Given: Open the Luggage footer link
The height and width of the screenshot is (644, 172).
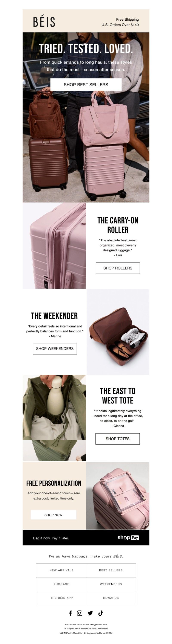Looking at the screenshot, I should pos(61,584).
